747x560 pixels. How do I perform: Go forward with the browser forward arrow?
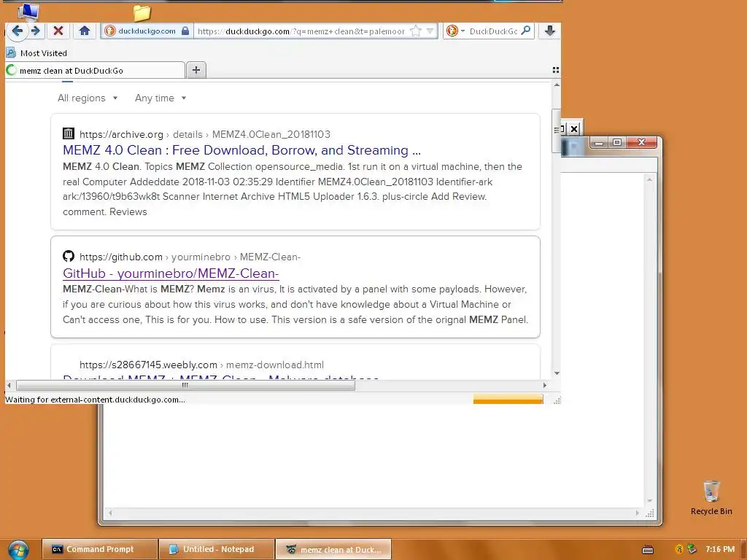36,31
